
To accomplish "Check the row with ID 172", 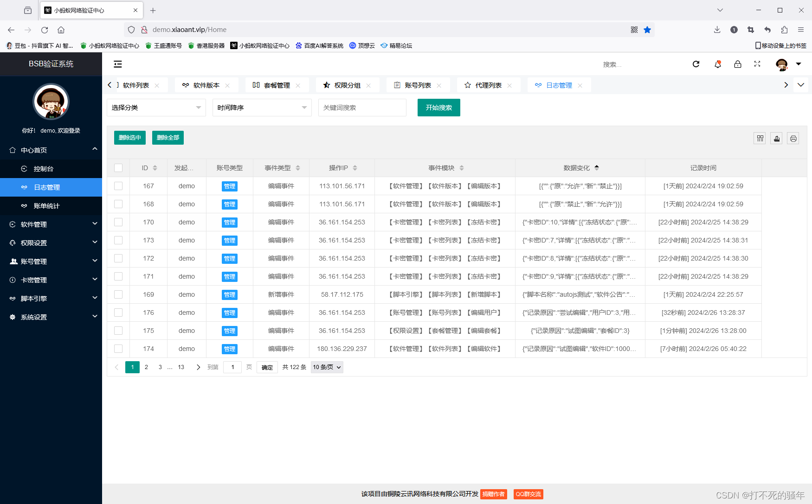I will (x=118, y=258).
